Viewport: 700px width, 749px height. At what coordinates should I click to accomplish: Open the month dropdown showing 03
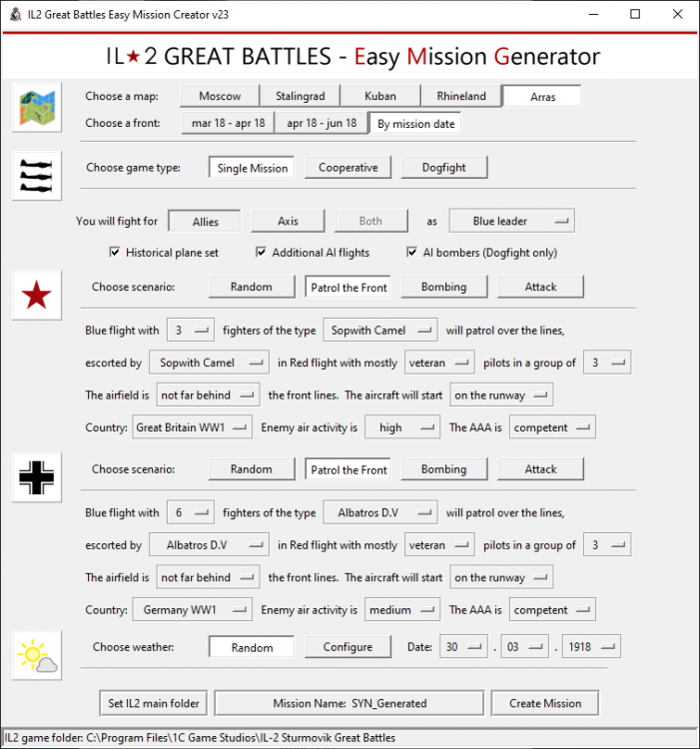pyautogui.click(x=525, y=647)
